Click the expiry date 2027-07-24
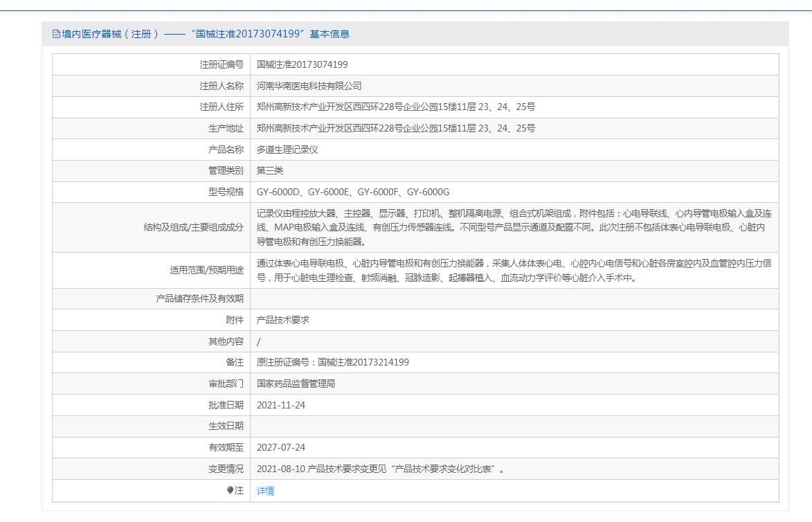The width and height of the screenshot is (812, 522). (280, 447)
